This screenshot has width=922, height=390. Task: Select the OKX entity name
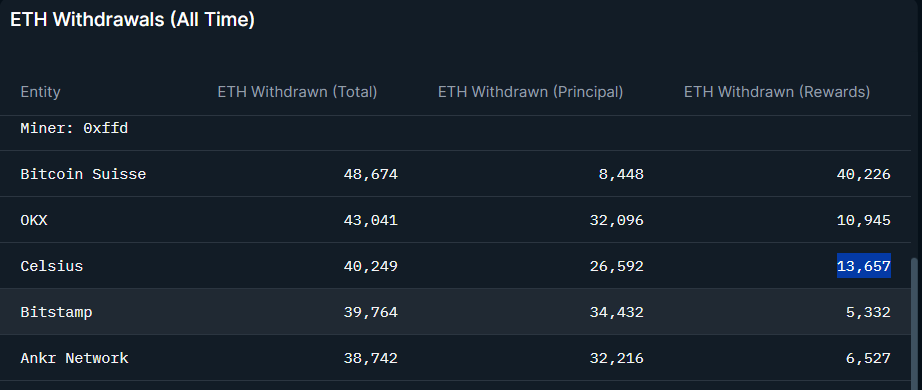34,221
